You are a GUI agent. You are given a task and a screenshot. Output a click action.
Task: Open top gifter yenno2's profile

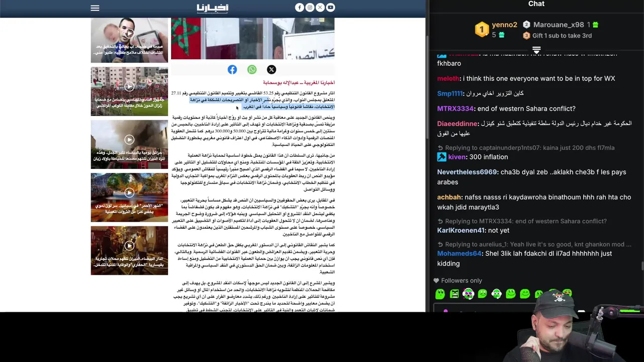tap(504, 25)
